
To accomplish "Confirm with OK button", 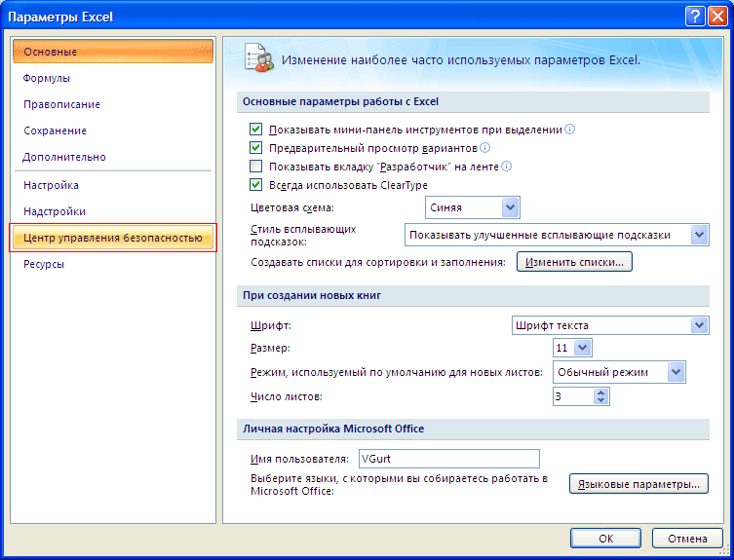I will 605,539.
